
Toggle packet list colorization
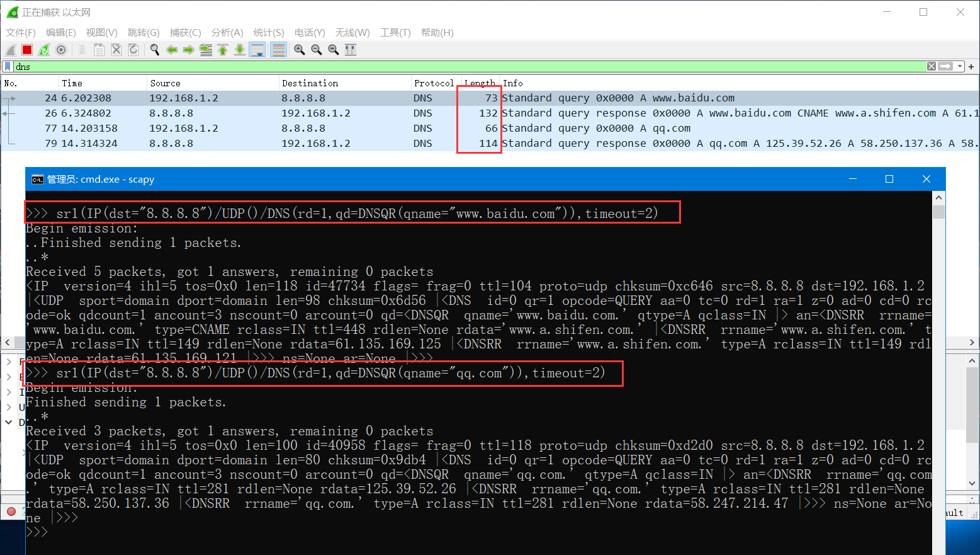pos(278,50)
